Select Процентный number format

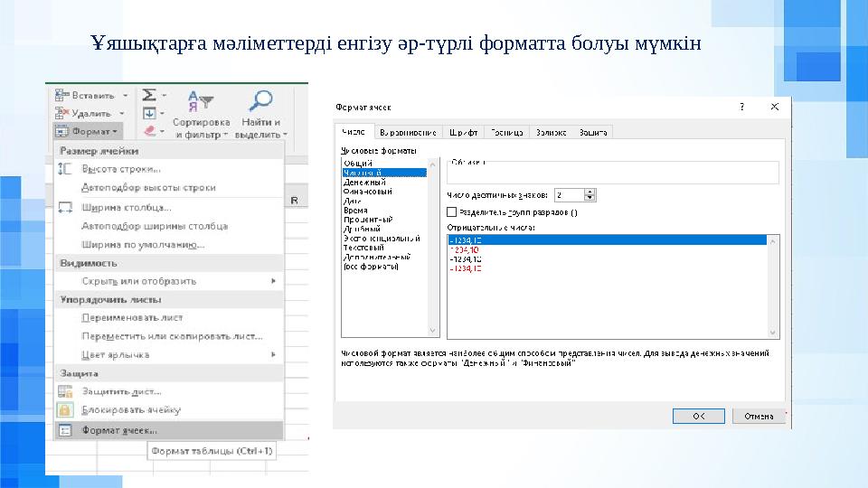(384, 220)
